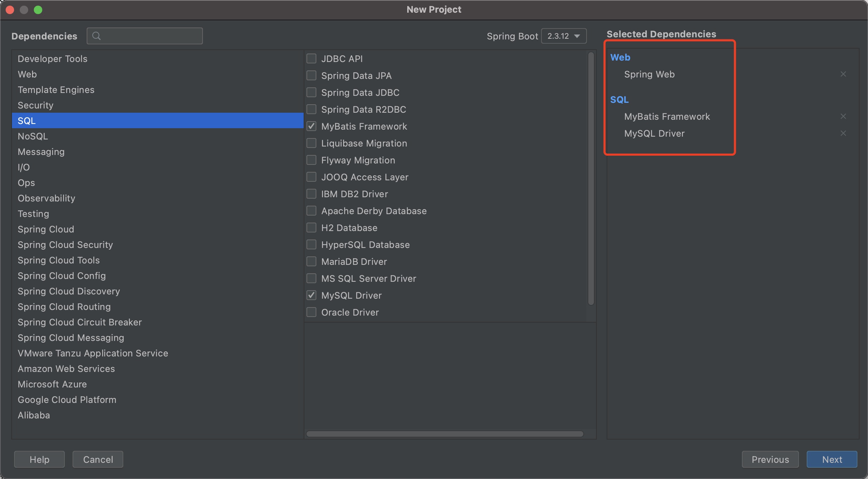Screen dimensions: 868x479
Task: Enable the Spring Data JPA checkbox
Action: [311, 75]
